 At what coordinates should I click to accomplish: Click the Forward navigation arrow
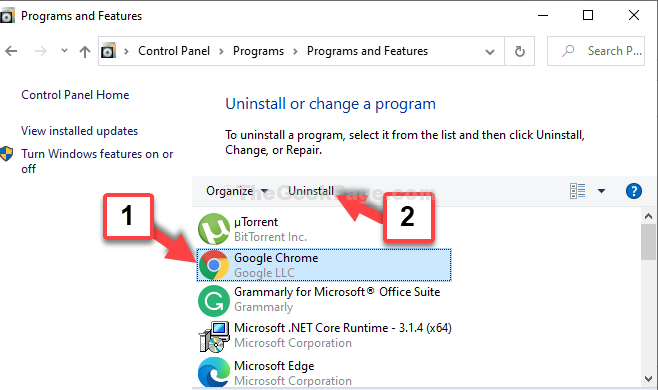tap(41, 51)
